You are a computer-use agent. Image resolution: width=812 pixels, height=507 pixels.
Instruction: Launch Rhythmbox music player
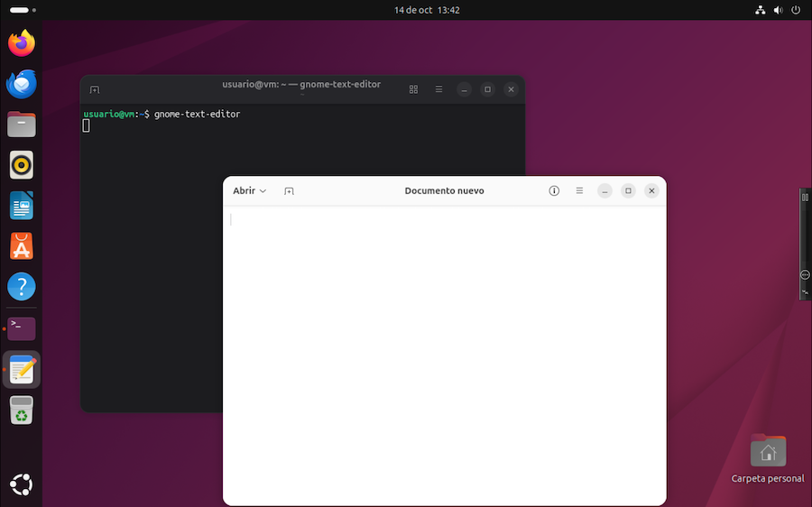point(22,165)
